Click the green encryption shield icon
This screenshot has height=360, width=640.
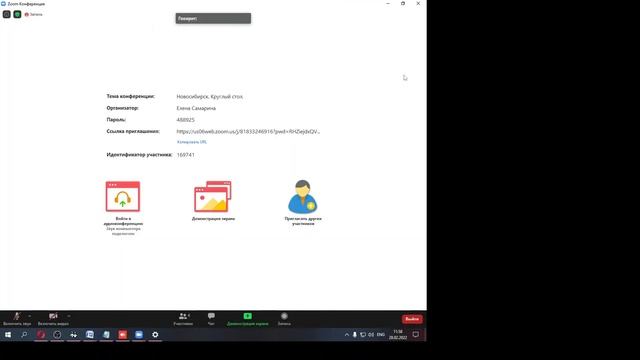coord(17,14)
